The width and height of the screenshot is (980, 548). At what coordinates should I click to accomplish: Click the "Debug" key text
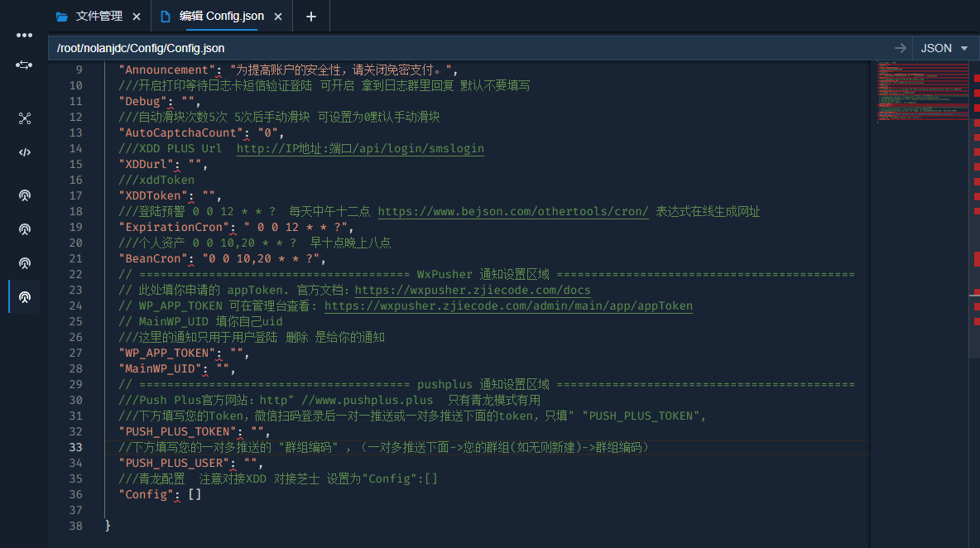[x=142, y=101]
